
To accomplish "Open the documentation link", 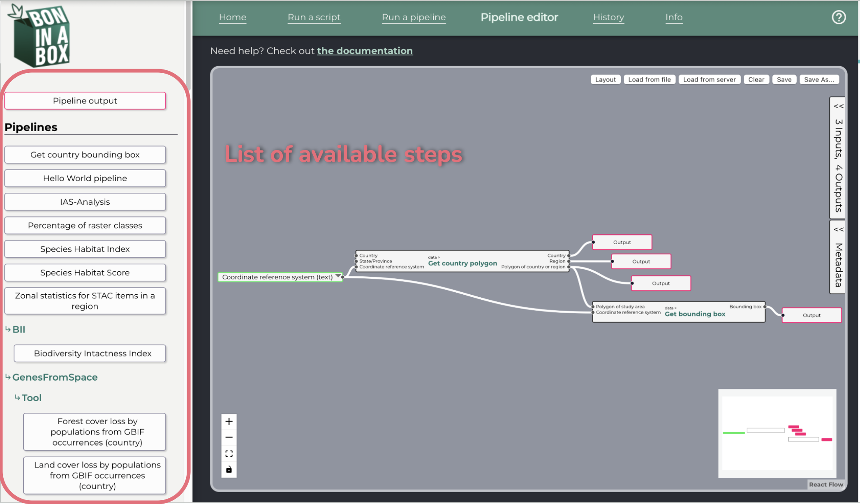I will [365, 51].
